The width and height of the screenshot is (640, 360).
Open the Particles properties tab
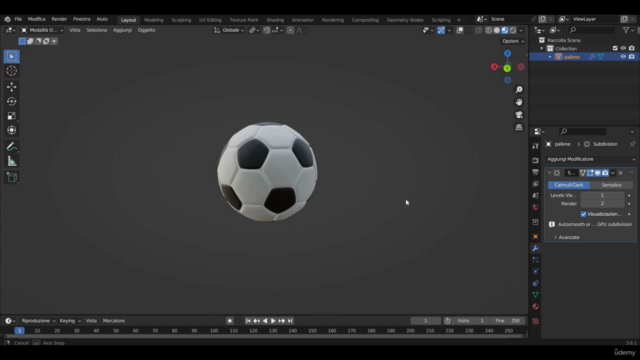pyautogui.click(x=536, y=260)
